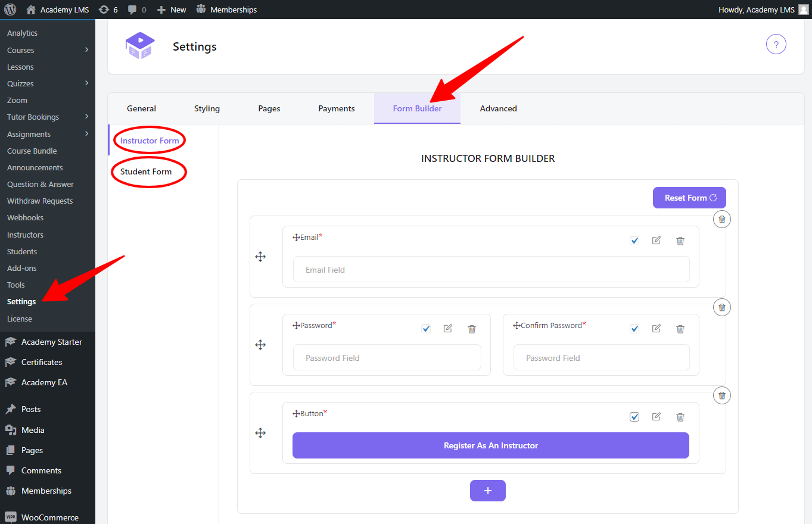The width and height of the screenshot is (812, 524).
Task: Click the help question mark icon
Action: [x=776, y=45]
